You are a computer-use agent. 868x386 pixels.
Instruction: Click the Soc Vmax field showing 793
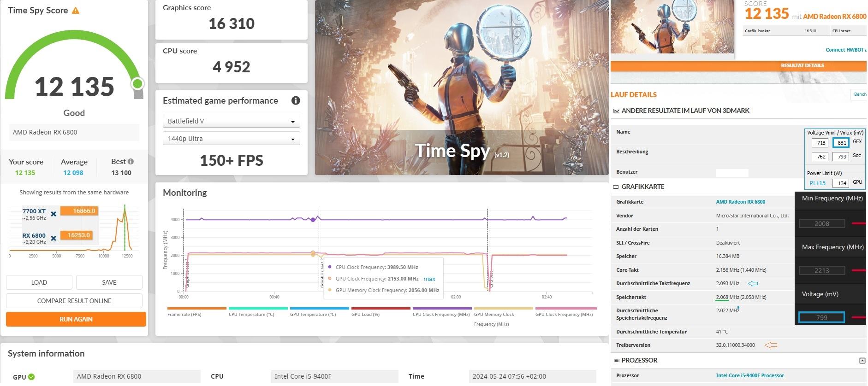click(841, 157)
